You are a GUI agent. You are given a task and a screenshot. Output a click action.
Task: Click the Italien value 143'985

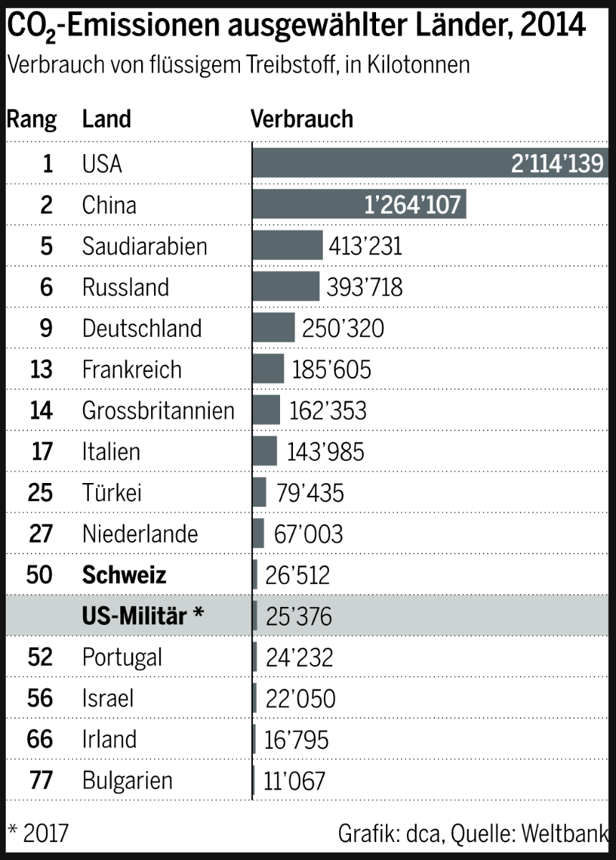pos(325,451)
